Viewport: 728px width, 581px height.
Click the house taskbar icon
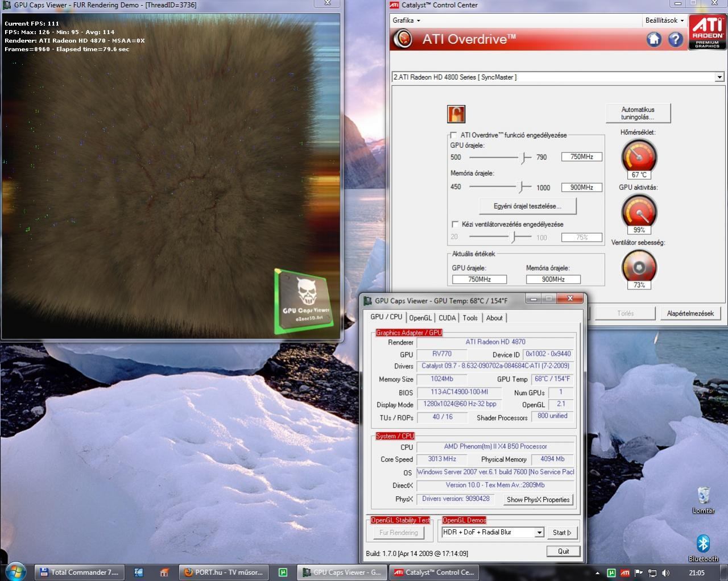(x=164, y=572)
